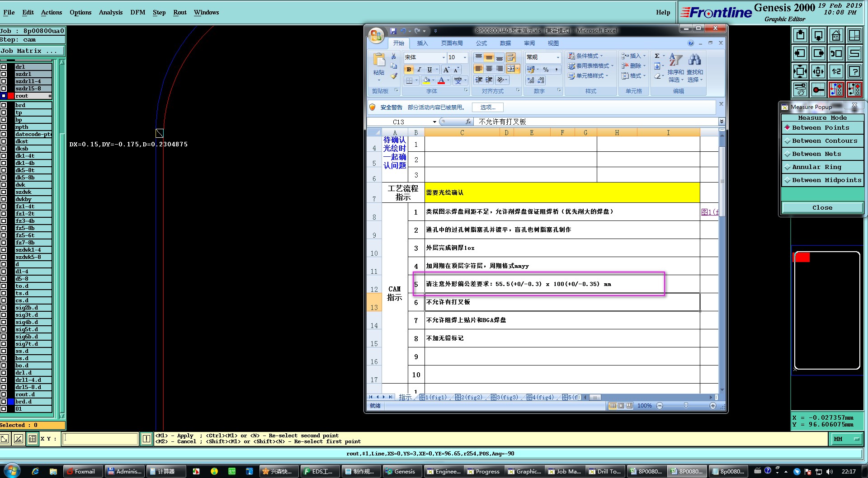Open the font color dropdown arrow
Screen dimensions: 868x478
coord(448,80)
